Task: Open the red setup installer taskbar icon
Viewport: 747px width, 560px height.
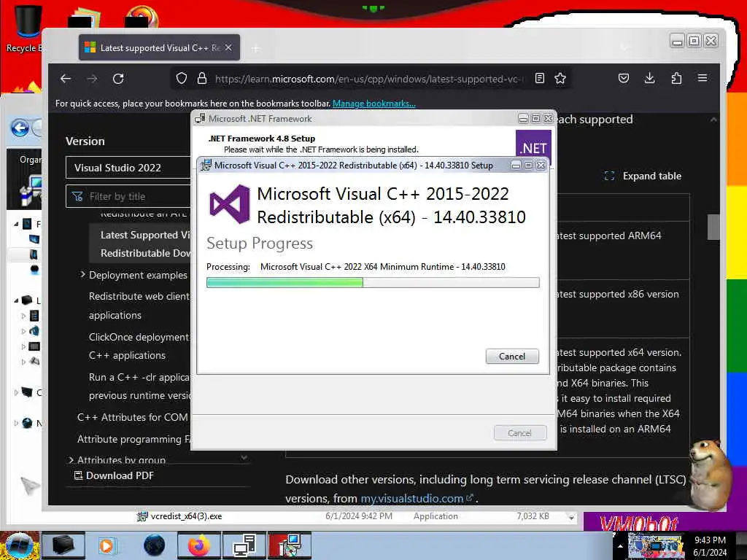Action: (290, 545)
